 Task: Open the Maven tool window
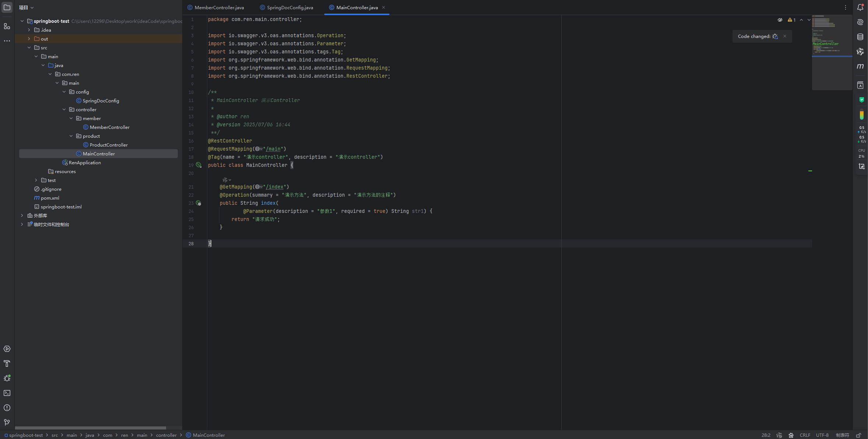tap(860, 66)
